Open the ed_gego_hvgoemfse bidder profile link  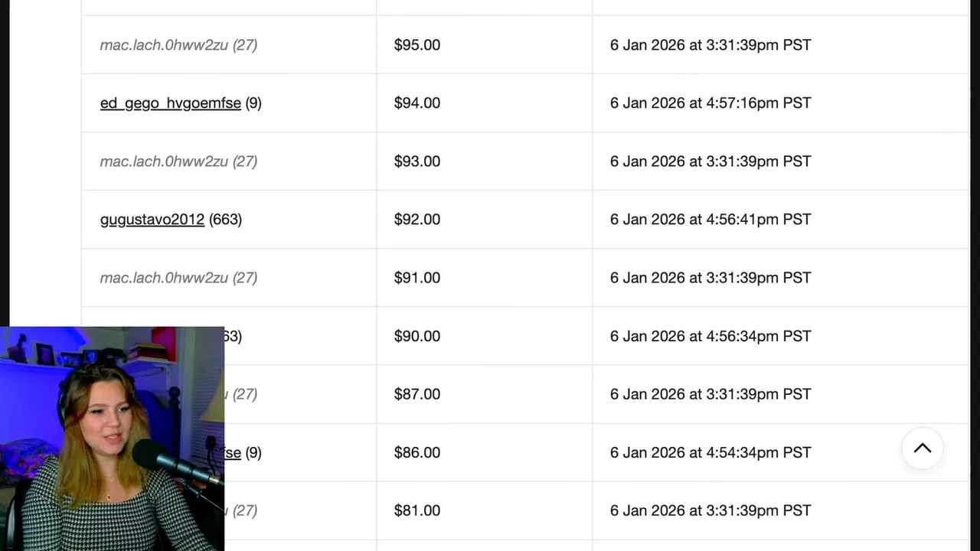170,103
